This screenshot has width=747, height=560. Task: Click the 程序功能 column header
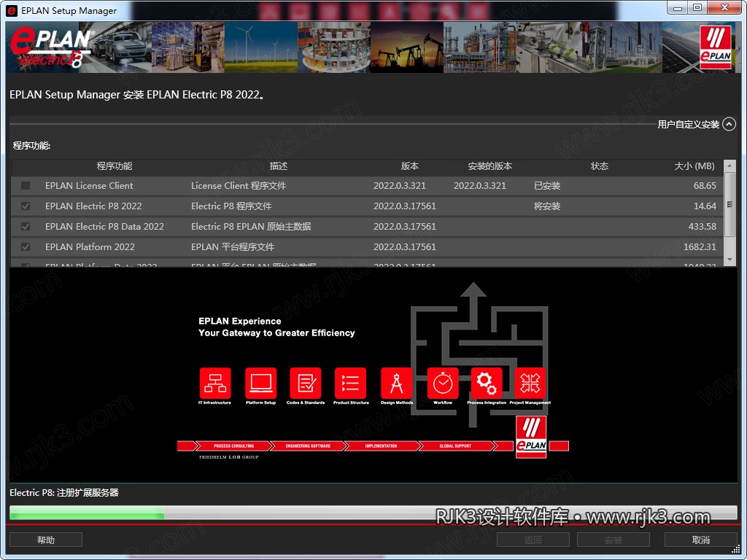click(115, 166)
